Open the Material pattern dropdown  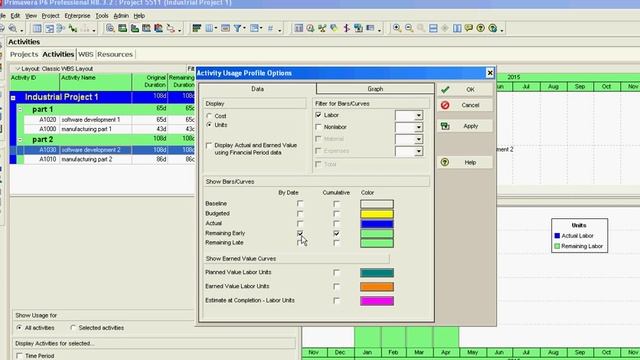click(418, 139)
